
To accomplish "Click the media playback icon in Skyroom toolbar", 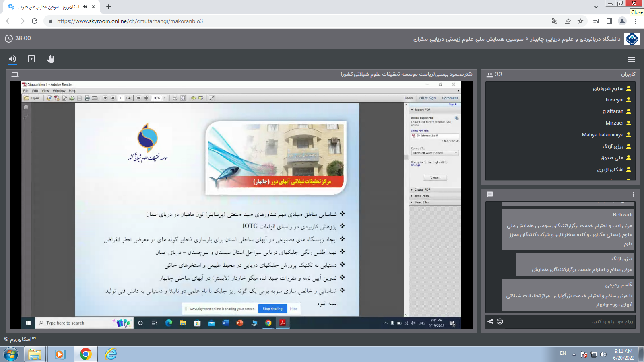I will pyautogui.click(x=31, y=59).
